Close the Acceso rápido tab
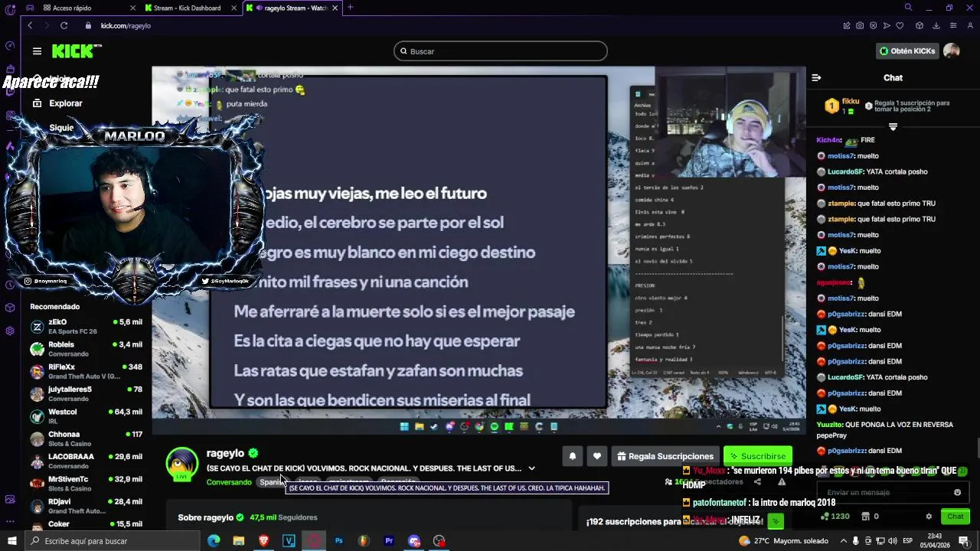The height and width of the screenshot is (551, 980). [x=132, y=8]
